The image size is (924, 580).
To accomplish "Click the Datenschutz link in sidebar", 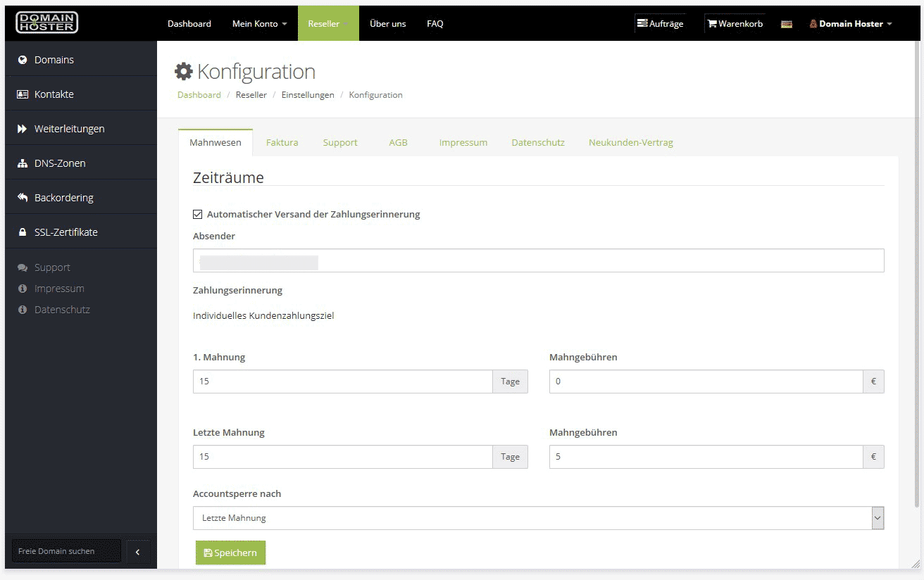I will pyautogui.click(x=62, y=310).
